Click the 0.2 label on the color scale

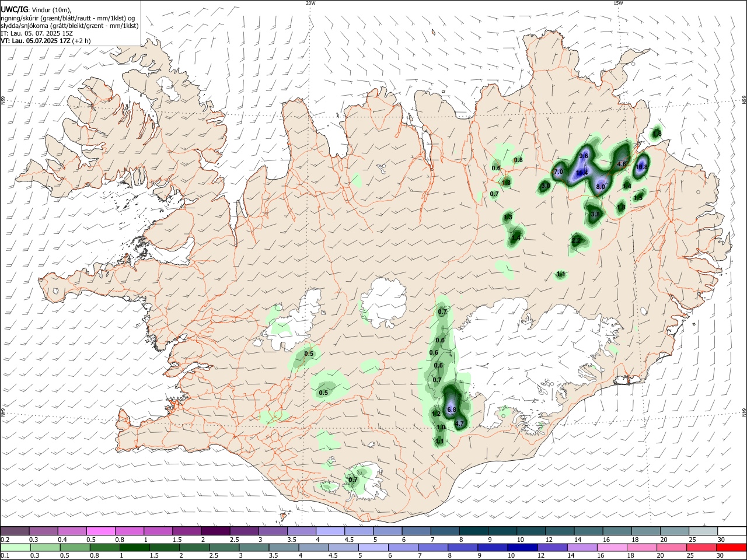4,540
